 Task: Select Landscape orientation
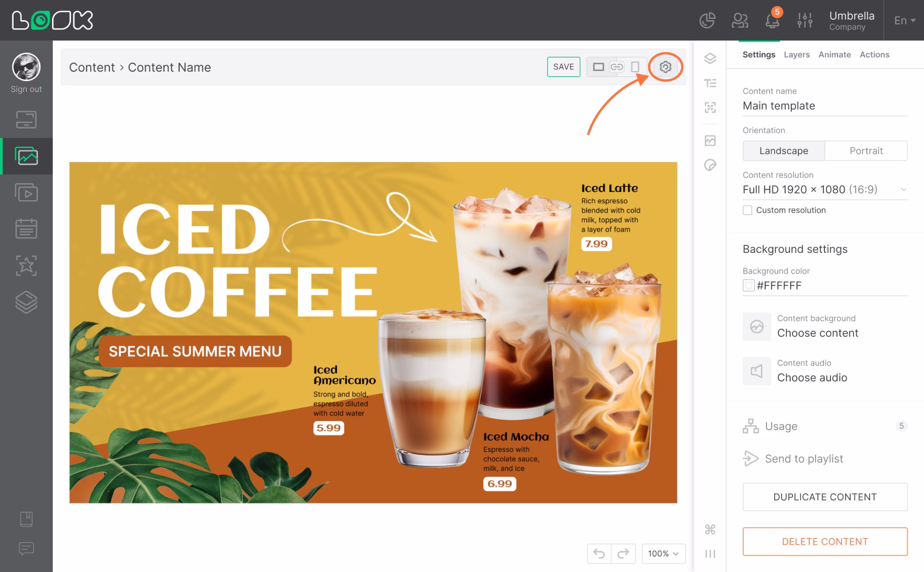coord(784,151)
